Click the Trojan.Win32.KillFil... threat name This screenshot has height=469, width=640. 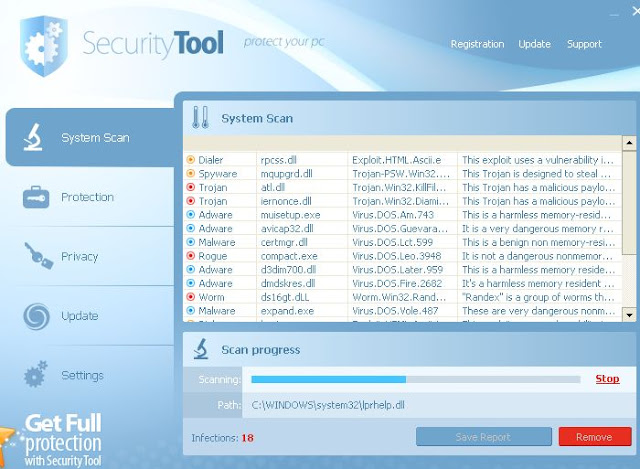(399, 187)
